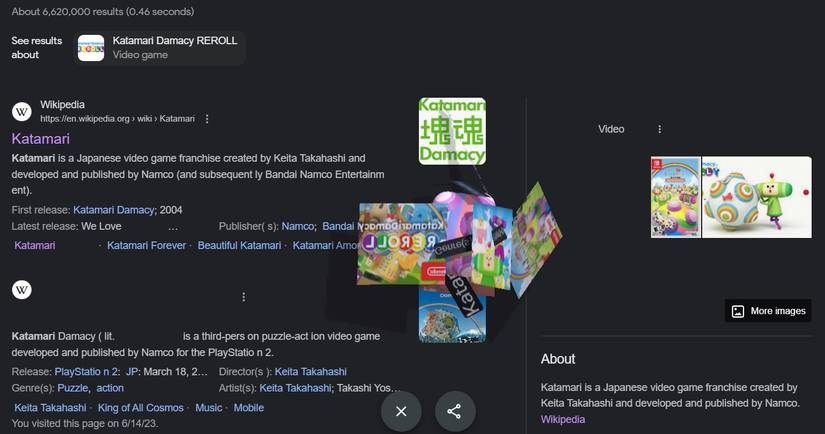
Task: Open the Keita Takahashi director link
Action: pyautogui.click(x=310, y=371)
